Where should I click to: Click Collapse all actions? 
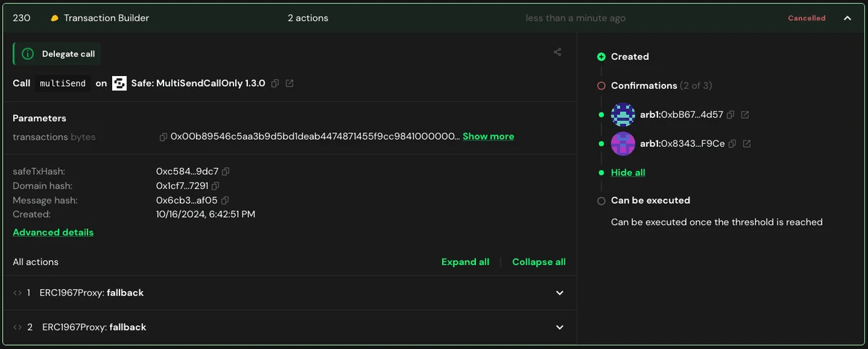(539, 262)
